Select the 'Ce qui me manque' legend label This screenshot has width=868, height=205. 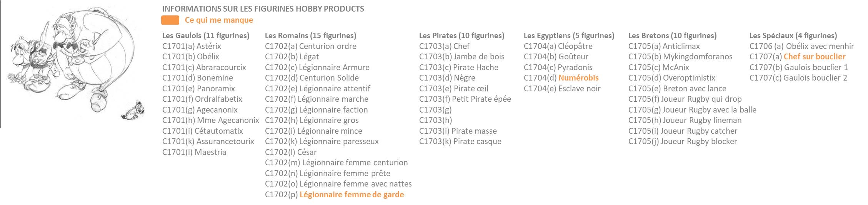point(219,20)
